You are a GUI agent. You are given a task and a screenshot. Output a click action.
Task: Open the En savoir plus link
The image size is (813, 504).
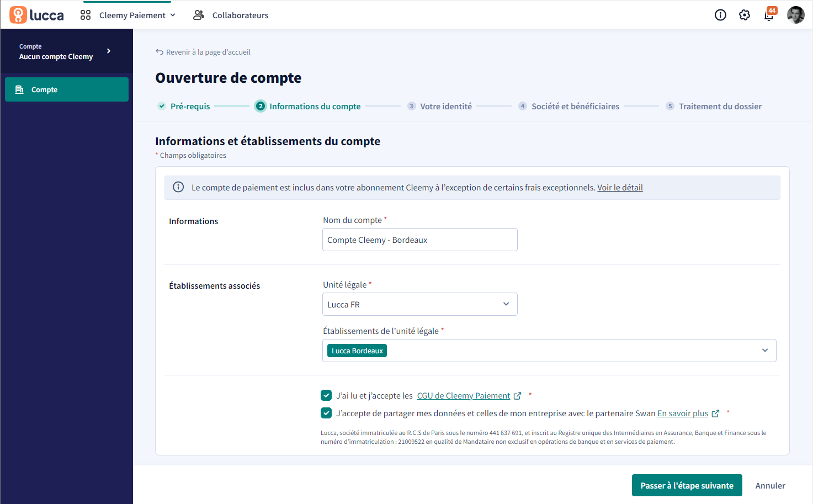click(683, 413)
